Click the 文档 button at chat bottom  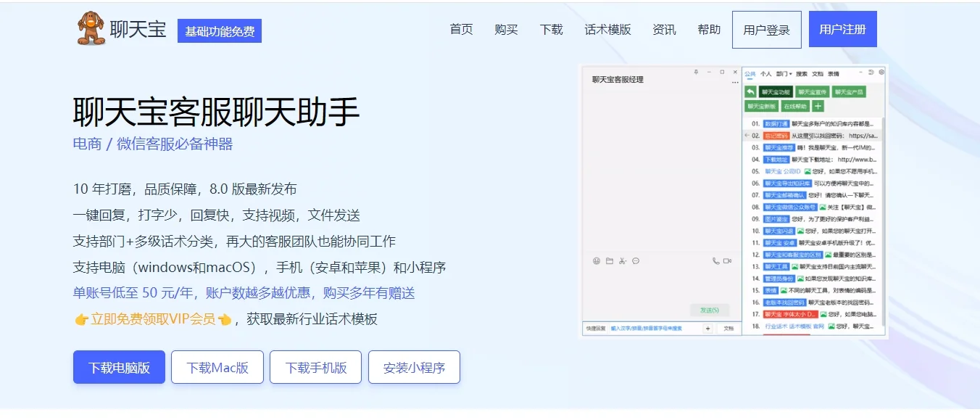[x=728, y=329]
